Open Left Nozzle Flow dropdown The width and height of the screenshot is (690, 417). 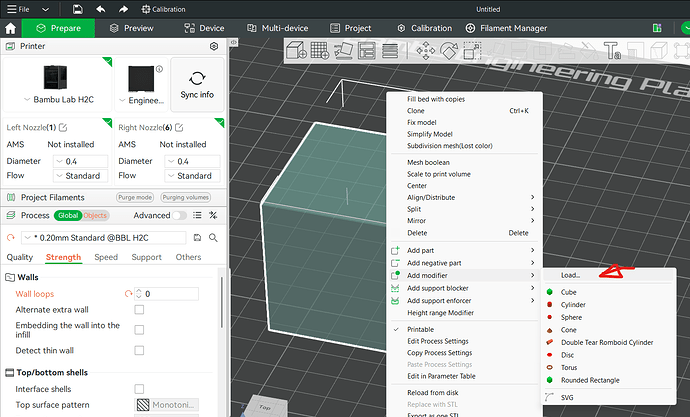[81, 176]
